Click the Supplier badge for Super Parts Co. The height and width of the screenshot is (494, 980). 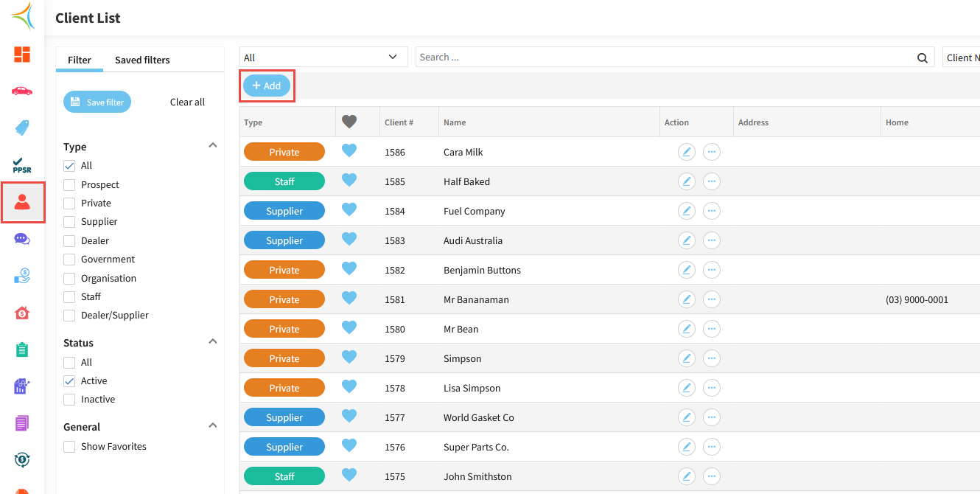click(284, 447)
